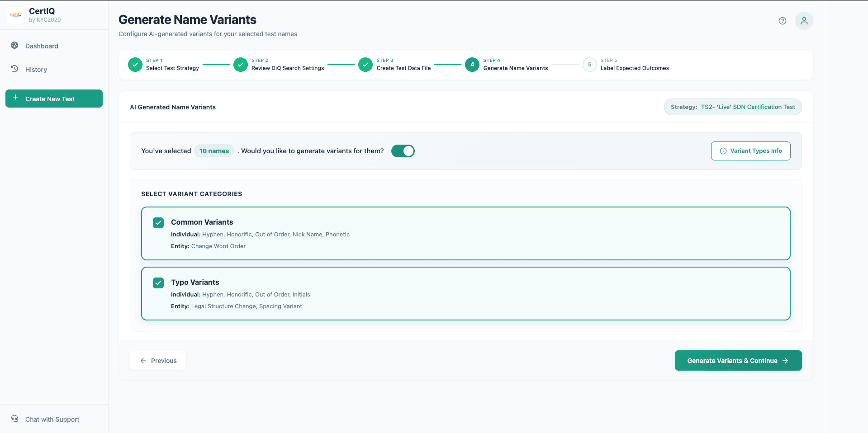Click the CertIQ logo icon
Viewport: 868px width, 433px height.
tap(16, 15)
